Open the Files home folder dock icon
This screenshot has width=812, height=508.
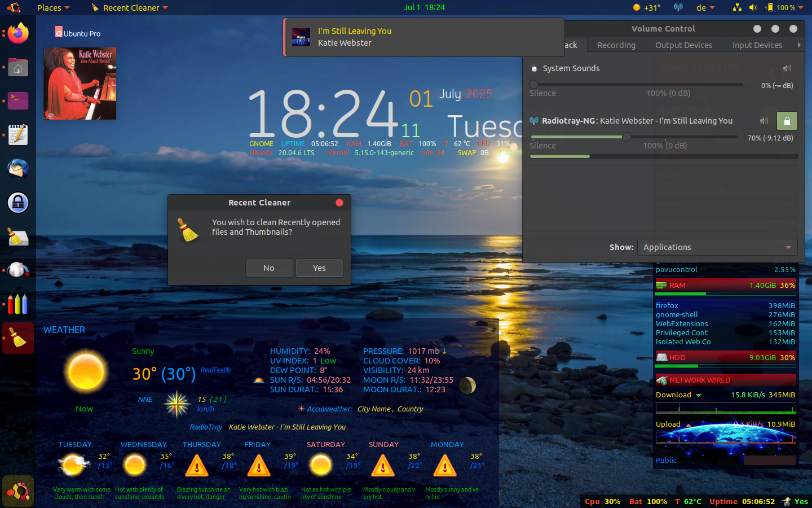point(18,67)
